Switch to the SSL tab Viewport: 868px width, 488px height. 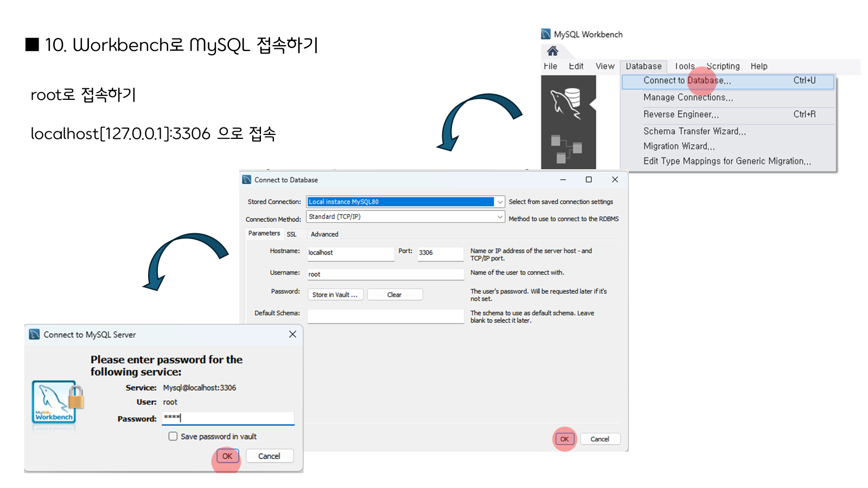[292, 234]
